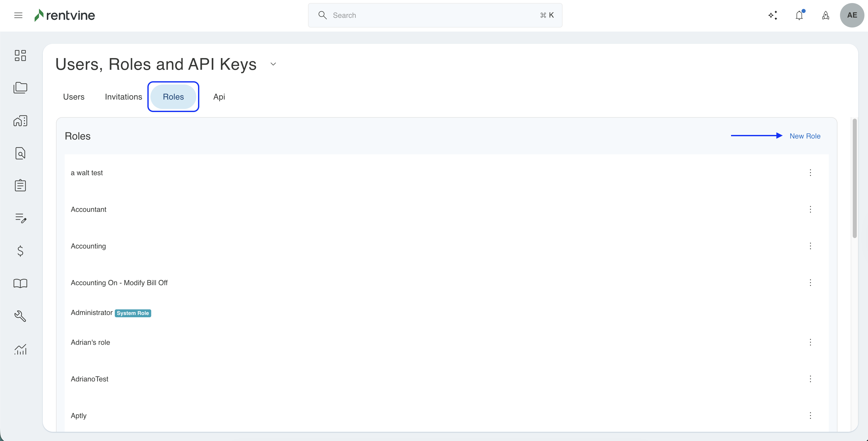The height and width of the screenshot is (441, 868).
Task: Click the AI sparkle icon
Action: pos(773,15)
